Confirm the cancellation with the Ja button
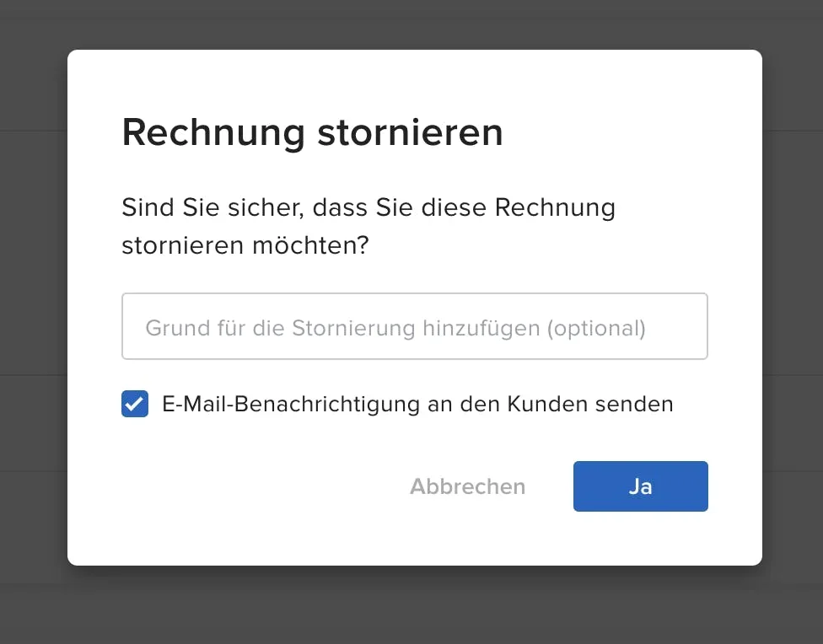 tap(640, 486)
